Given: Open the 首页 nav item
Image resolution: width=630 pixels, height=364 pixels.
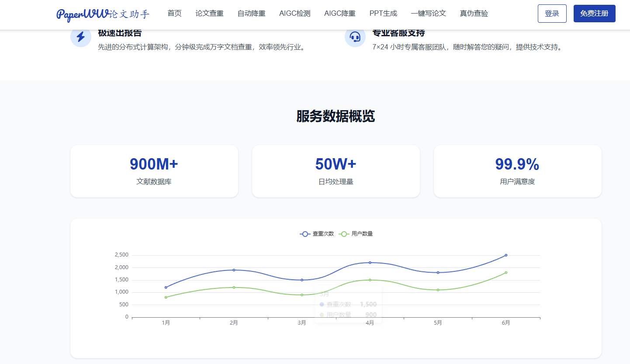Looking at the screenshot, I should point(174,14).
